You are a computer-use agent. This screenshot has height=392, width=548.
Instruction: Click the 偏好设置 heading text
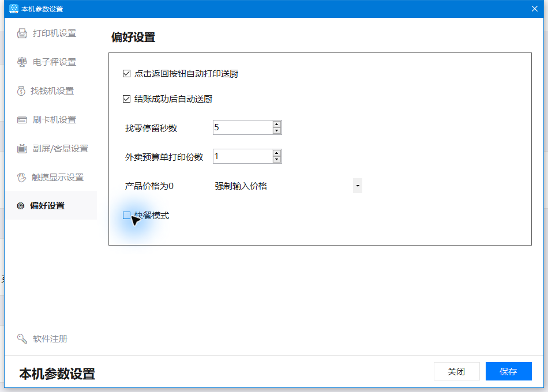[x=133, y=37]
